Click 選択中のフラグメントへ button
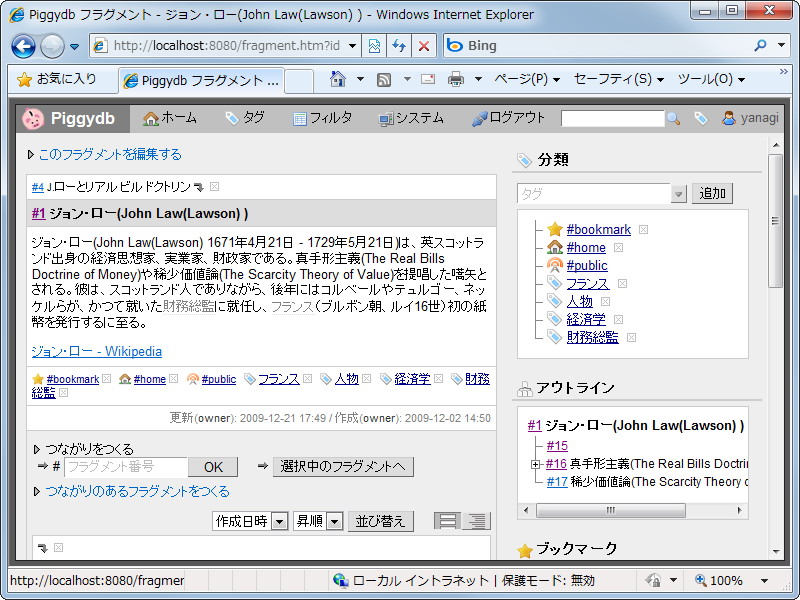This screenshot has height=600, width=800. 343,466
